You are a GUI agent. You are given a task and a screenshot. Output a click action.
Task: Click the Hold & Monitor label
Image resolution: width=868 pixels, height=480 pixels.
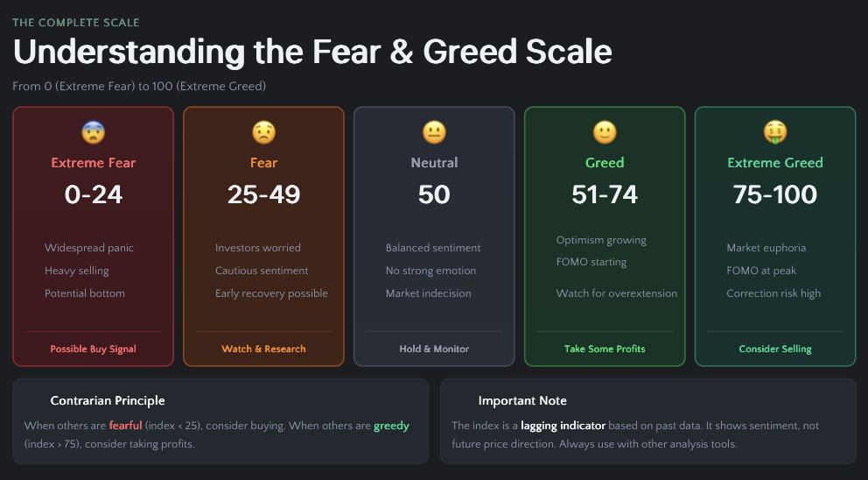tap(434, 349)
